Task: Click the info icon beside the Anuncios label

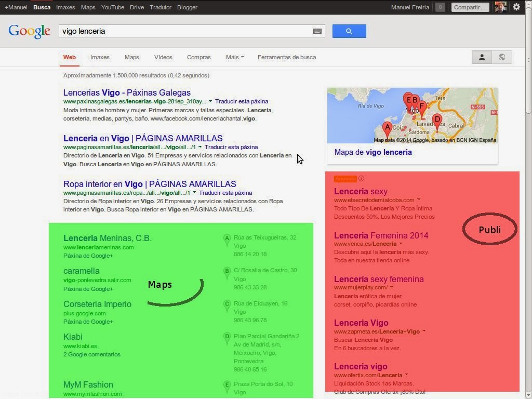Action: pos(360,179)
